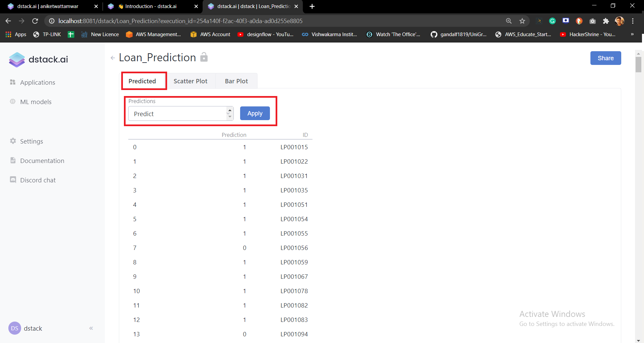The image size is (644, 343).
Task: Open the Discord chat icon
Action: click(x=13, y=180)
